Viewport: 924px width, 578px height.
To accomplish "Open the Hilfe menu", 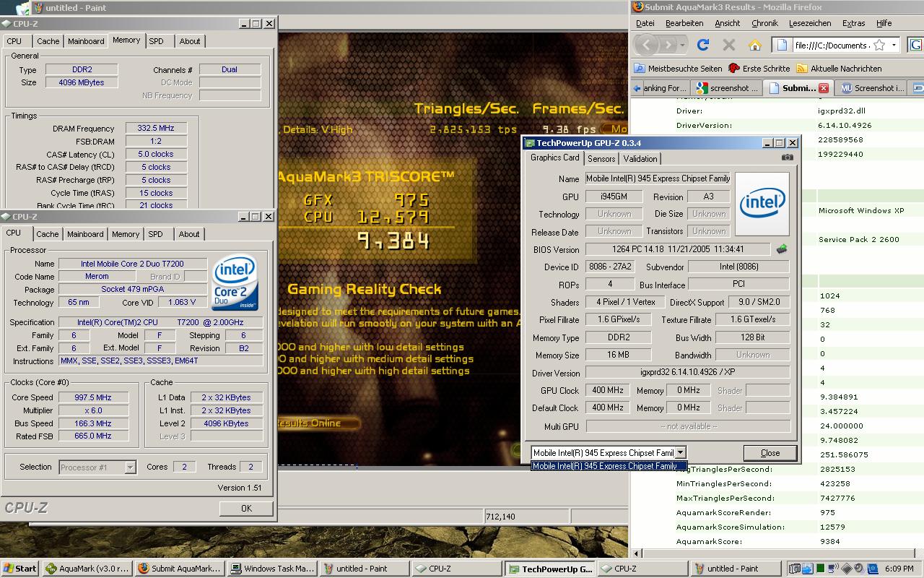I will [x=884, y=23].
